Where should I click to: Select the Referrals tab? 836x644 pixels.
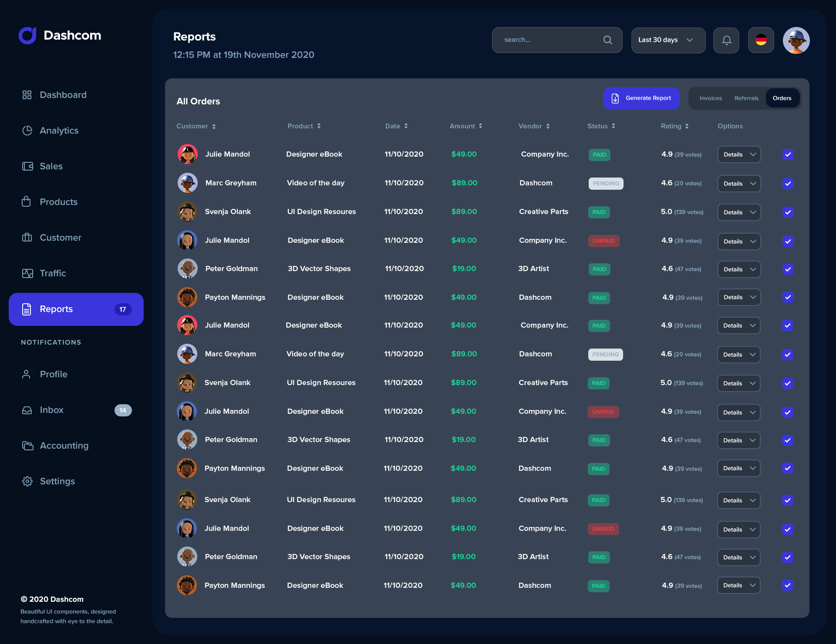(x=746, y=98)
